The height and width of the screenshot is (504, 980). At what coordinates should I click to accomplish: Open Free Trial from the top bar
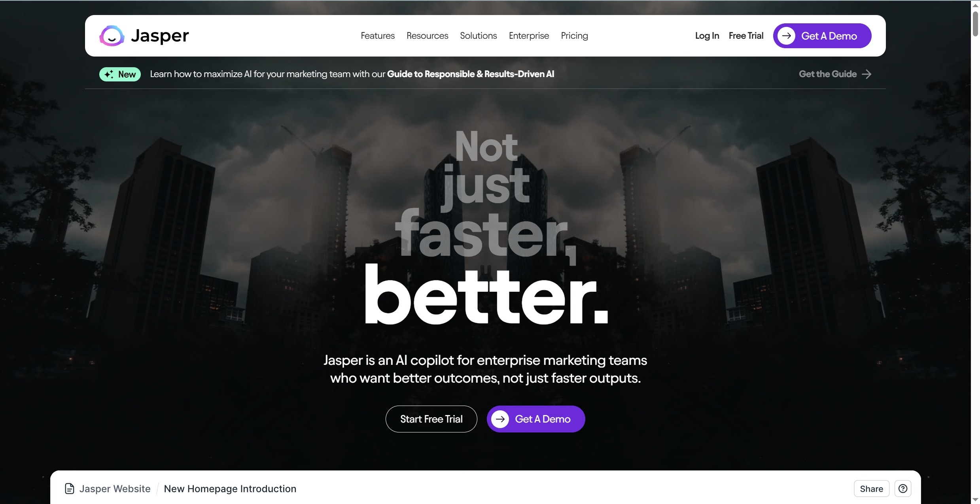[x=746, y=36]
